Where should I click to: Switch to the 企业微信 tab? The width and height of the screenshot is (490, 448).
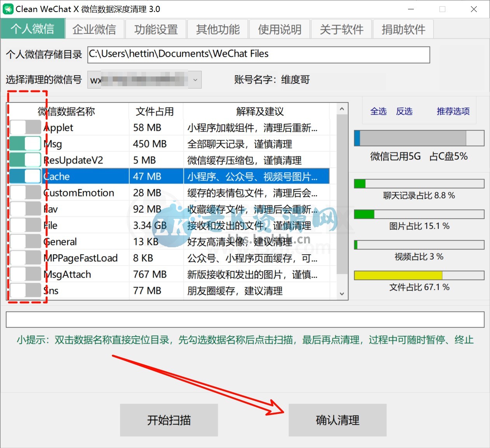94,29
